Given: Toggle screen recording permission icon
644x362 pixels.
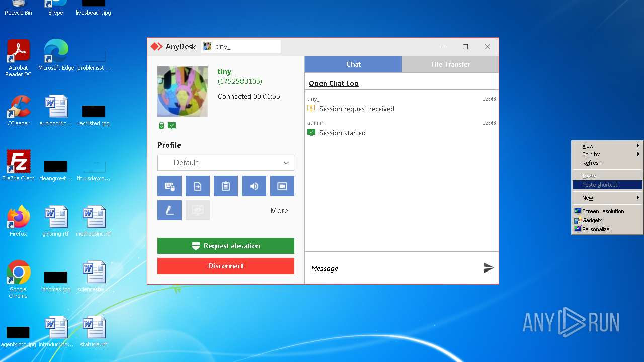Looking at the screenshot, I should 282,186.
